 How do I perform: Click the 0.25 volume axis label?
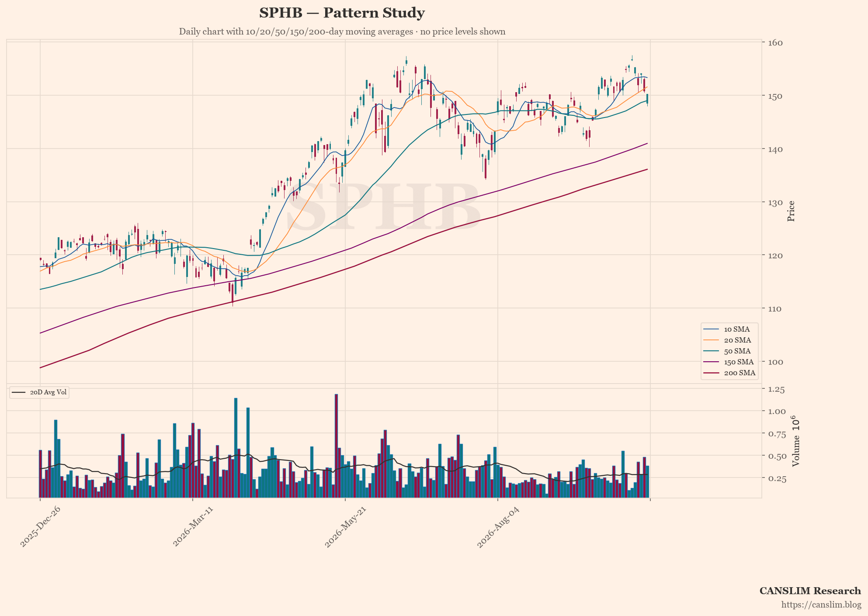pyautogui.click(x=777, y=479)
